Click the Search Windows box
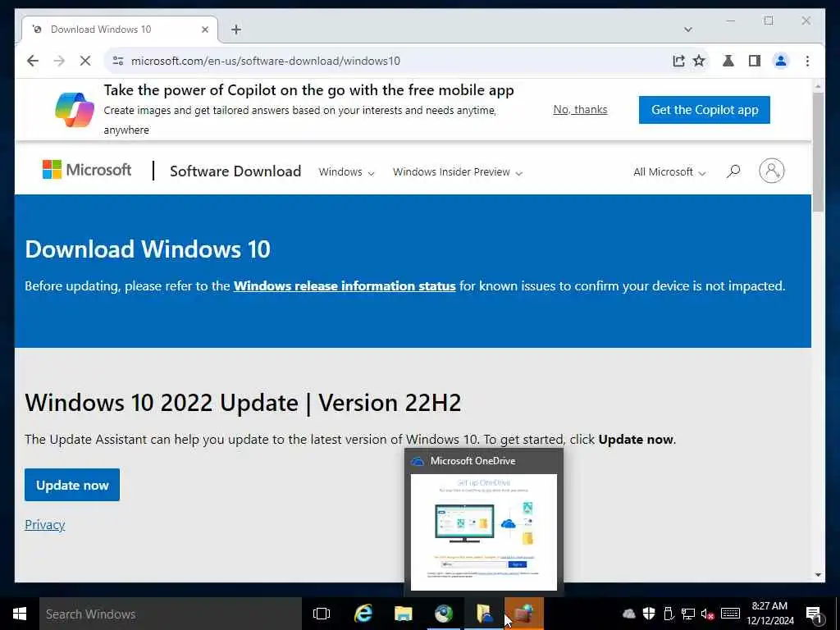 point(171,614)
